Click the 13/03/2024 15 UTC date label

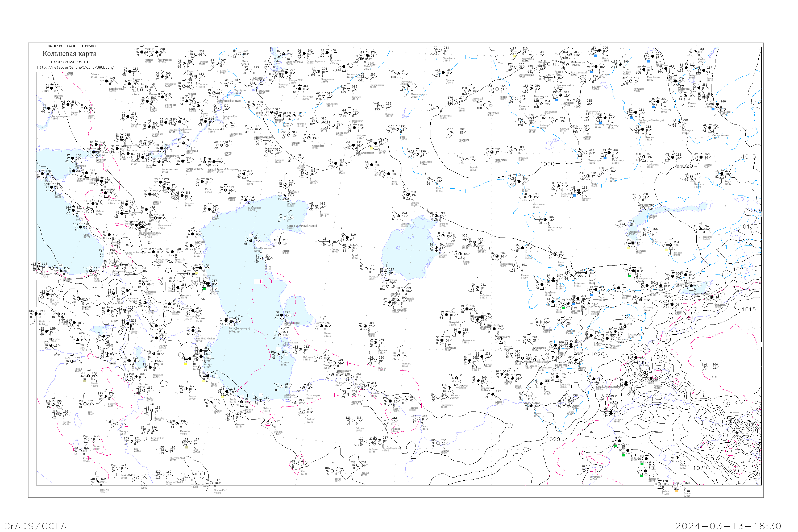pos(70,62)
